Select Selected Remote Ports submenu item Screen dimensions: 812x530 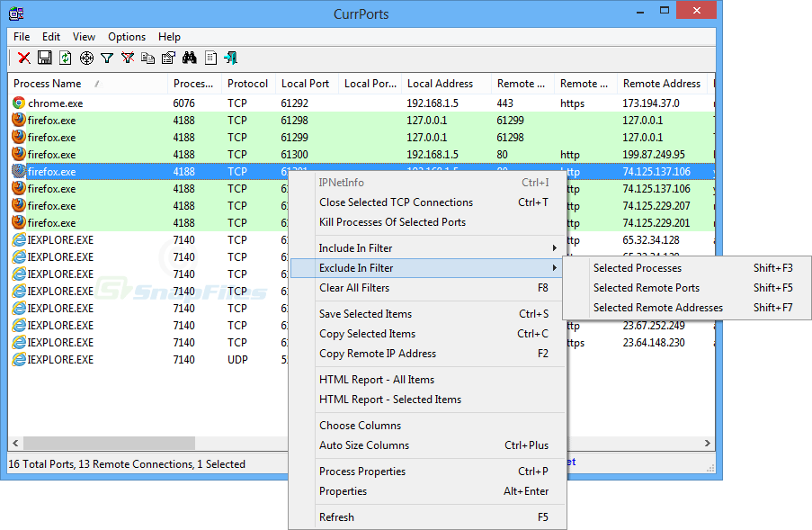click(687, 288)
